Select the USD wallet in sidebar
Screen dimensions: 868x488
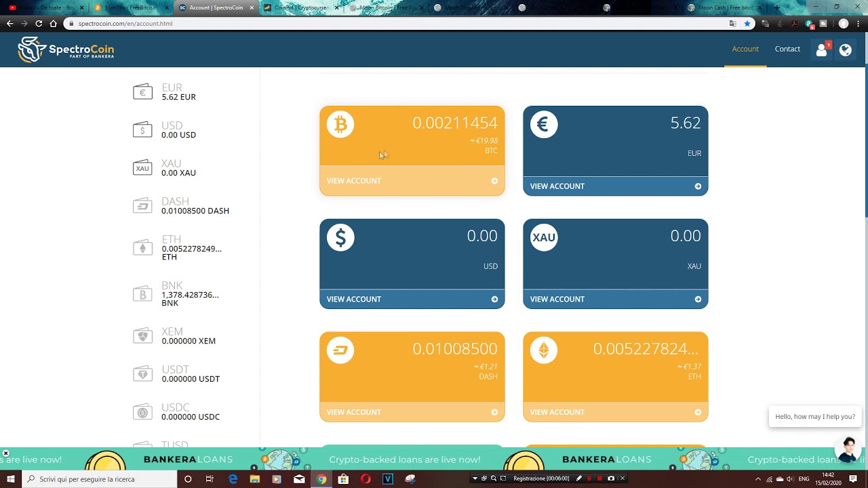coord(165,130)
